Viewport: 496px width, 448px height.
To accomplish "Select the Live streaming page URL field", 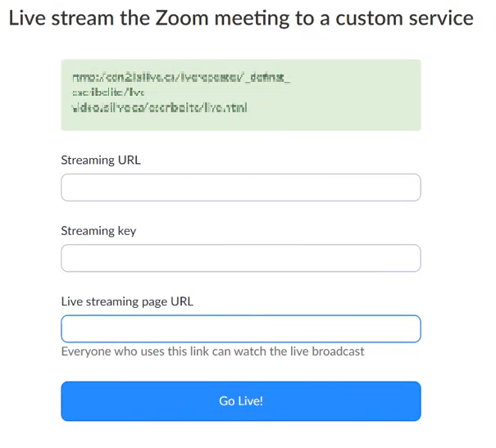I will point(240,328).
